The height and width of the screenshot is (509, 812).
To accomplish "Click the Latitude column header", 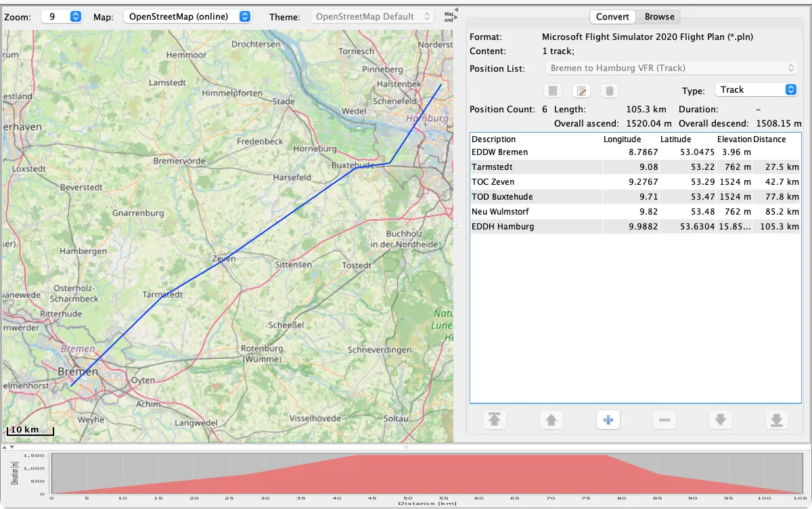I will (675, 139).
